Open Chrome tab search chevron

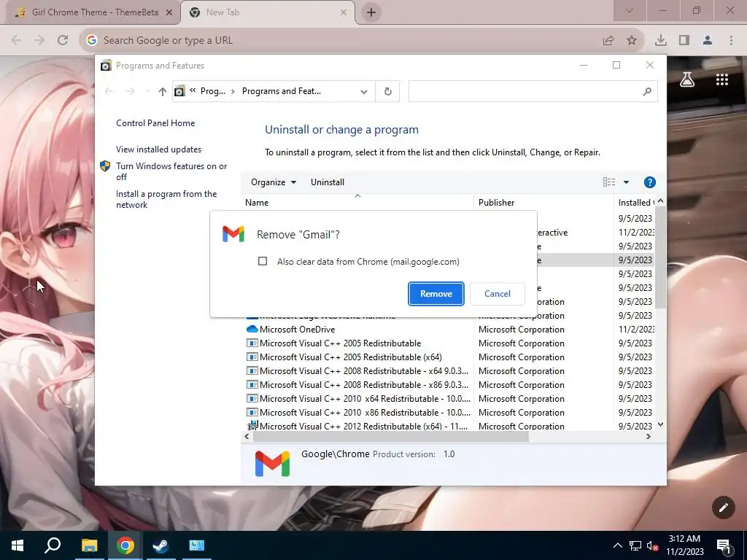tap(630, 10)
